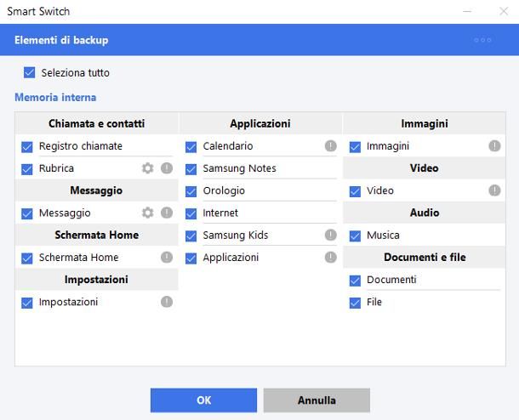Click the Samsung Notes label

[x=239, y=168]
